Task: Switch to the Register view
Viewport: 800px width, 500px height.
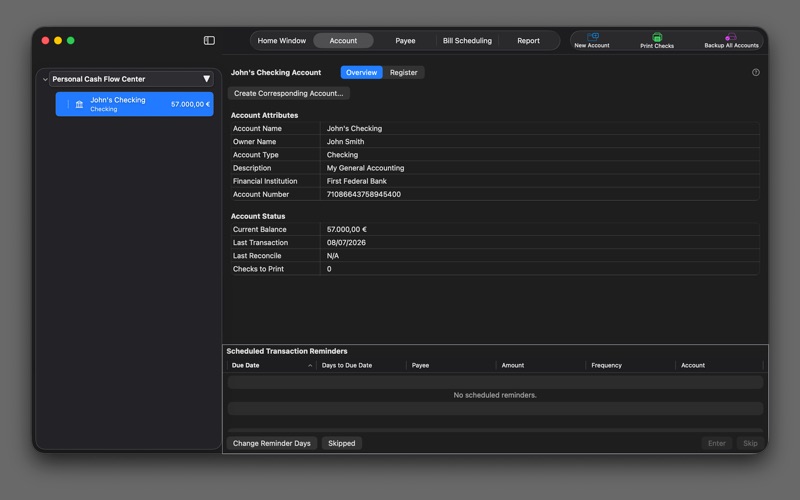Action: click(x=404, y=72)
